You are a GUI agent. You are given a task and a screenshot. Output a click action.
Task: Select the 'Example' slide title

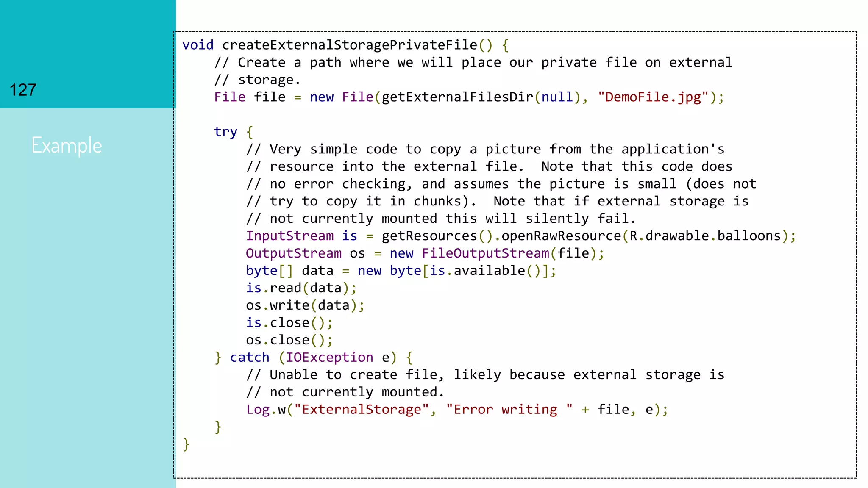tap(67, 146)
